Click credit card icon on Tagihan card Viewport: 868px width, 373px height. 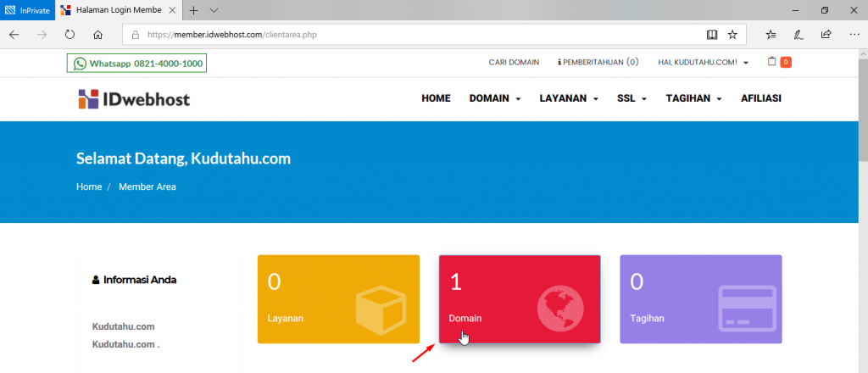[748, 309]
